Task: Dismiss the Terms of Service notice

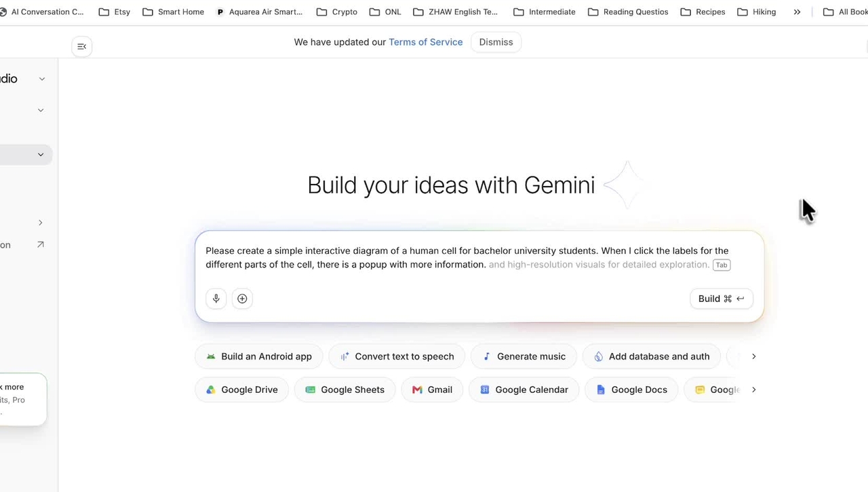Action: click(x=496, y=42)
